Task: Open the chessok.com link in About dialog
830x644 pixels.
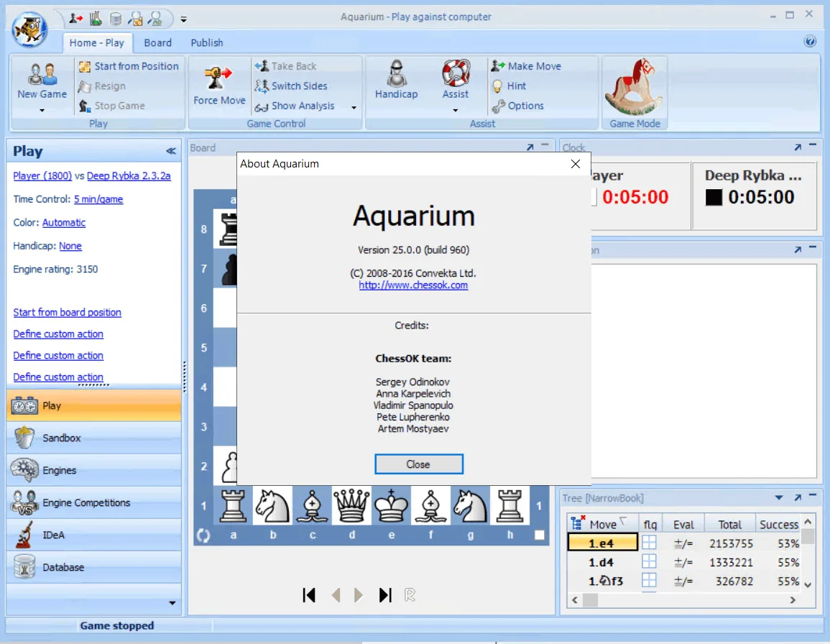Action: click(x=413, y=285)
